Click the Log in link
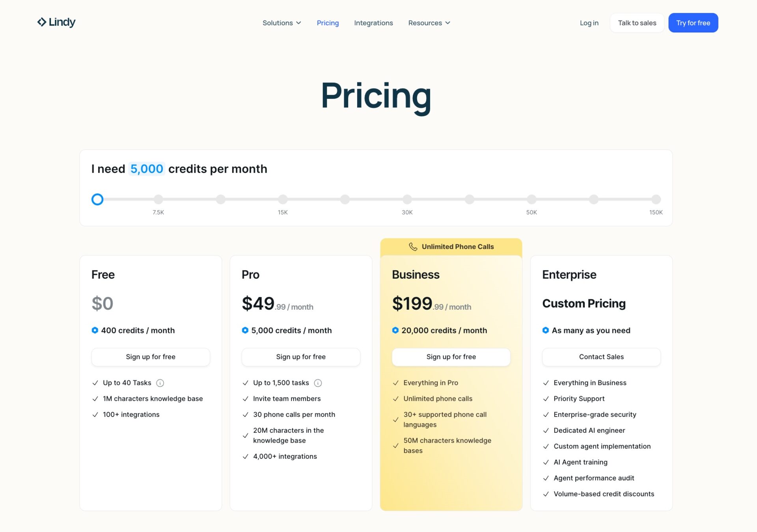Viewport: 757px width, 532px height. (589, 23)
